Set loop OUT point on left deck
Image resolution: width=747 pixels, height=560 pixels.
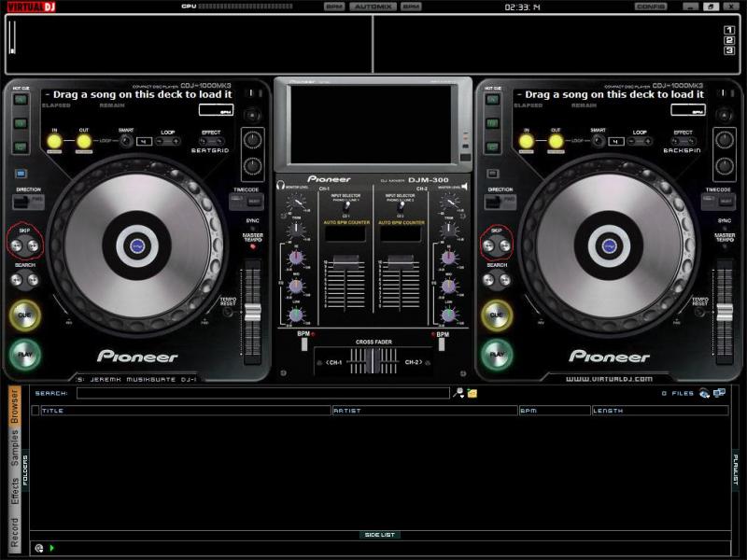(x=84, y=142)
